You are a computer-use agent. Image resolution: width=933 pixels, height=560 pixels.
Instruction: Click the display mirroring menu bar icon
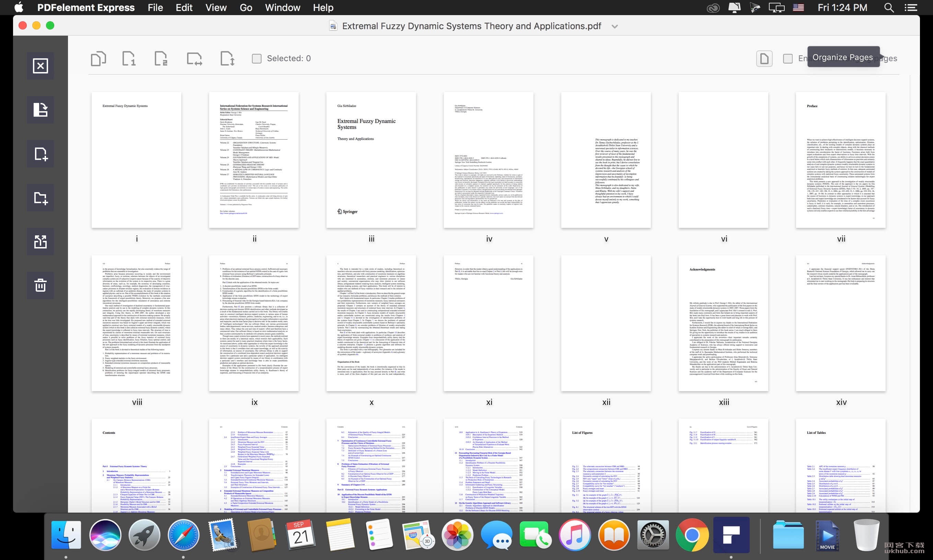pos(777,8)
